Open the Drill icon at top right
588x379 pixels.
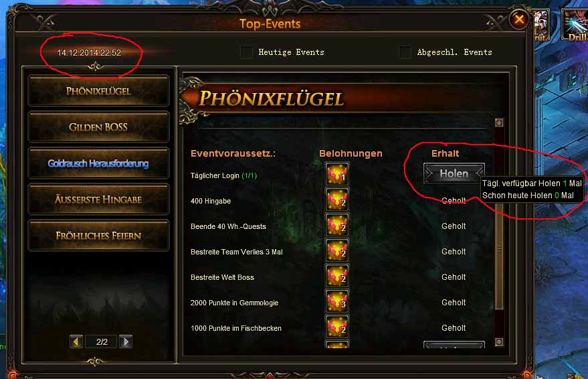coord(575,24)
